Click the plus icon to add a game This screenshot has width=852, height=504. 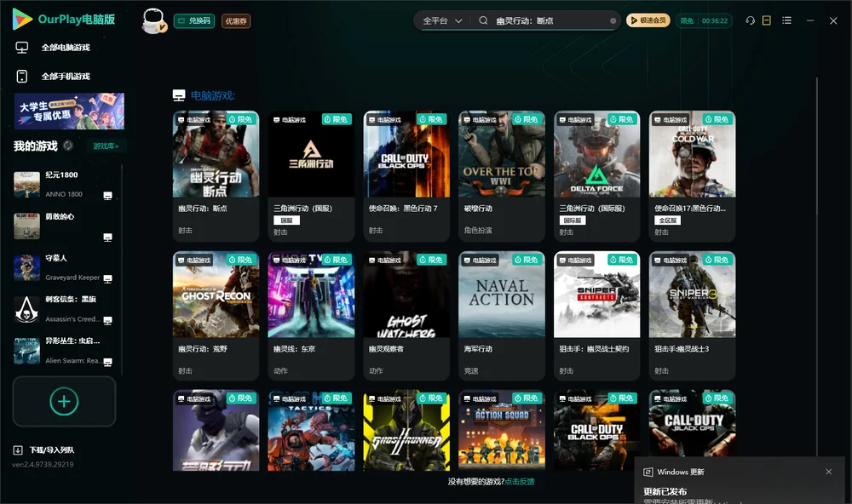point(64,401)
